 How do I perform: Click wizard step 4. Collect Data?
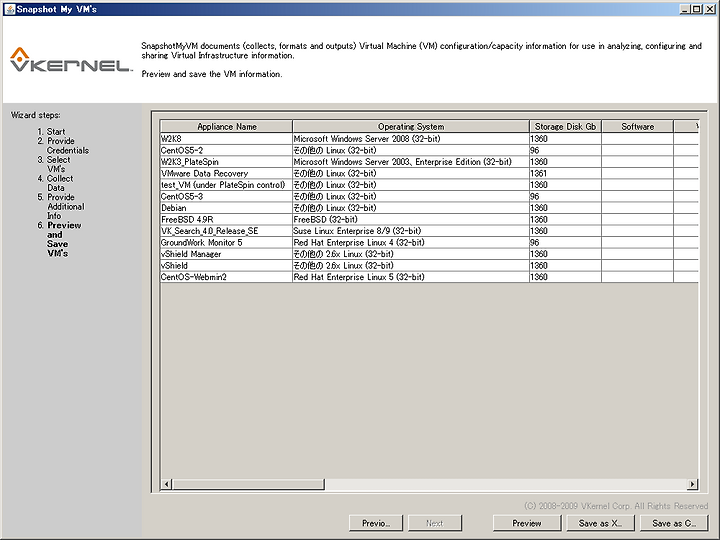55,183
